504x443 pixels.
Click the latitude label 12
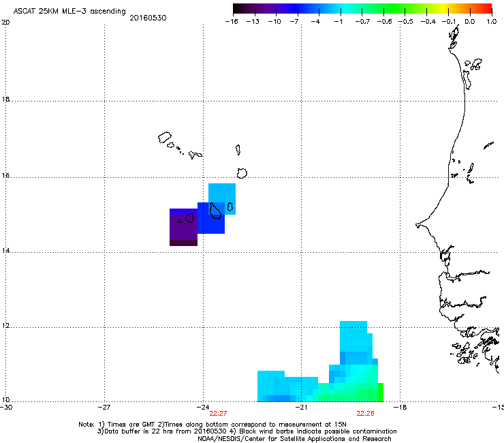point(5,326)
